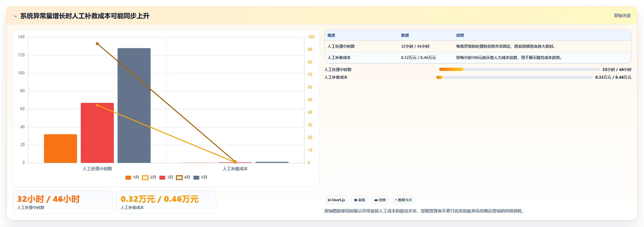Click the description starting 每笔异常的处理复杂度
Viewport: 644px width, 227px height.
tap(506, 46)
